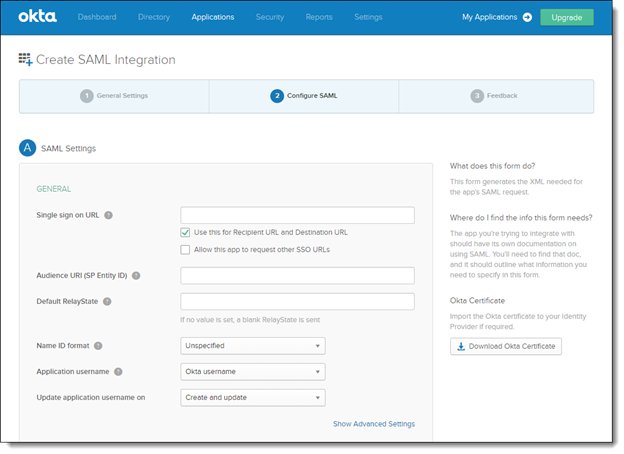The image size is (624, 454).
Task: Click help icon next to Default RelayState
Action: coord(107,302)
